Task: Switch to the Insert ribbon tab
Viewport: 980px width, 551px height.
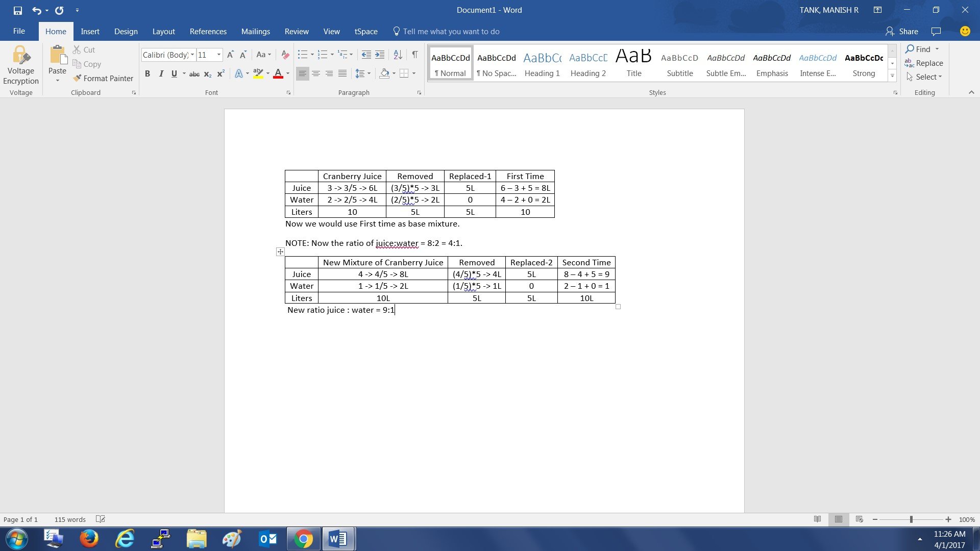Action: coord(90,31)
